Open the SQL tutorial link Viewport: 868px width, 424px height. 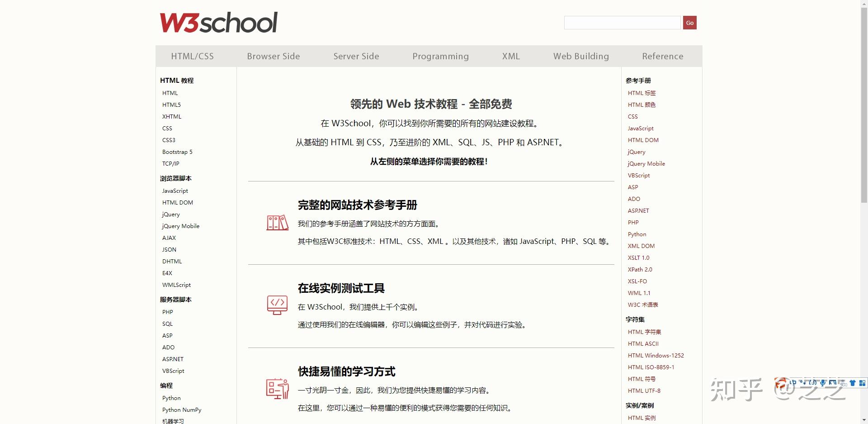pos(168,324)
